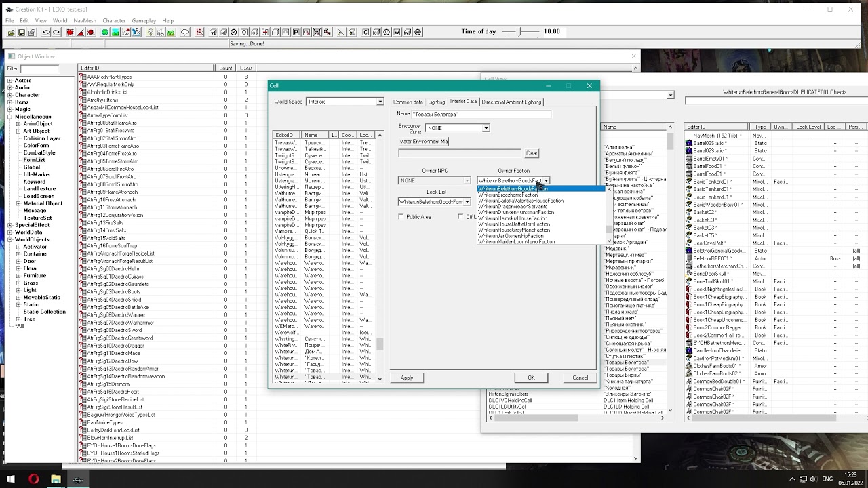868x488 pixels.
Task: Toggle the Off Limits checkbox
Action: (x=460, y=217)
